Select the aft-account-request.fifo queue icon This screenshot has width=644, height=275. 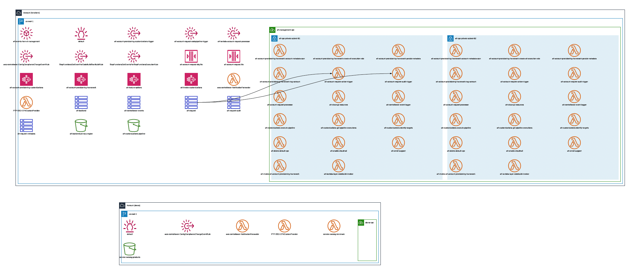pos(233,56)
